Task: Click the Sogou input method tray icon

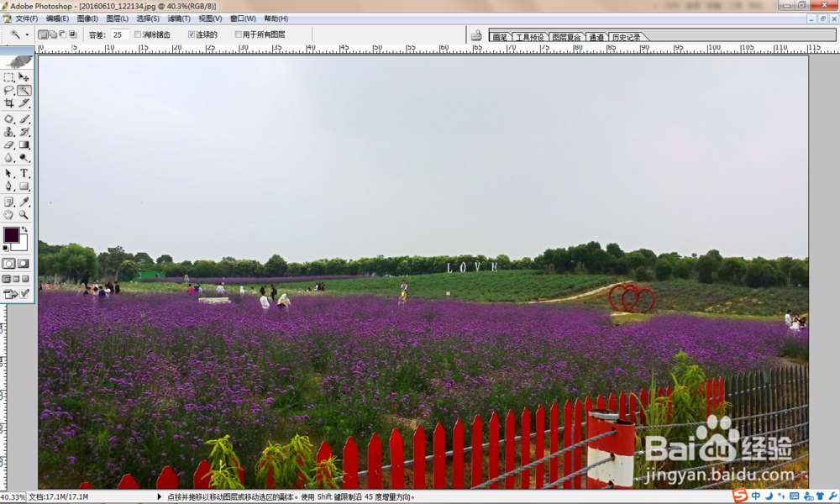Action: tap(740, 496)
